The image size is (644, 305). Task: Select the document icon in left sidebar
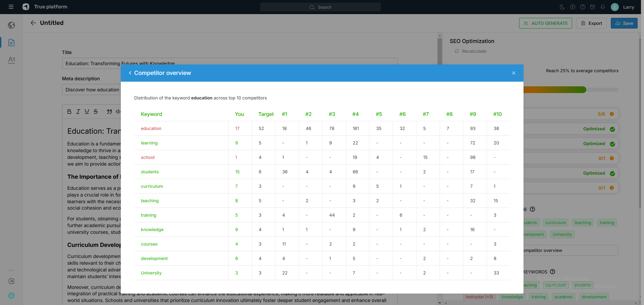tap(11, 43)
